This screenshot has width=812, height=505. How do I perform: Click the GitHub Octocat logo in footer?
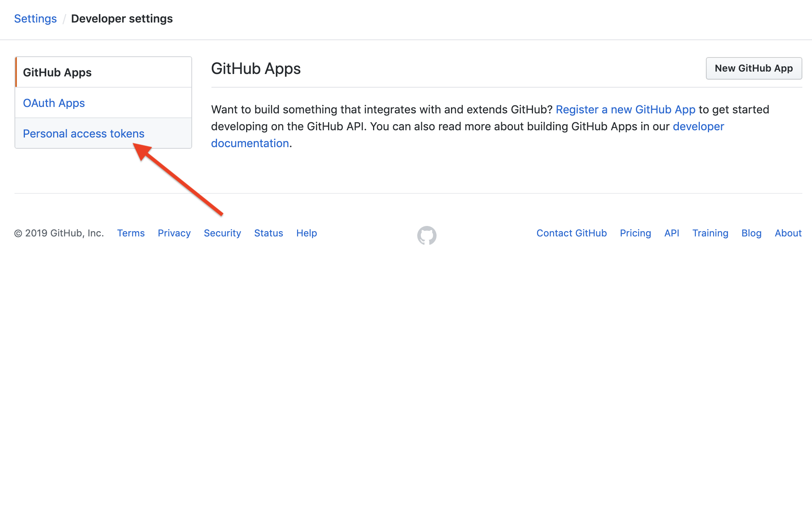pos(427,235)
